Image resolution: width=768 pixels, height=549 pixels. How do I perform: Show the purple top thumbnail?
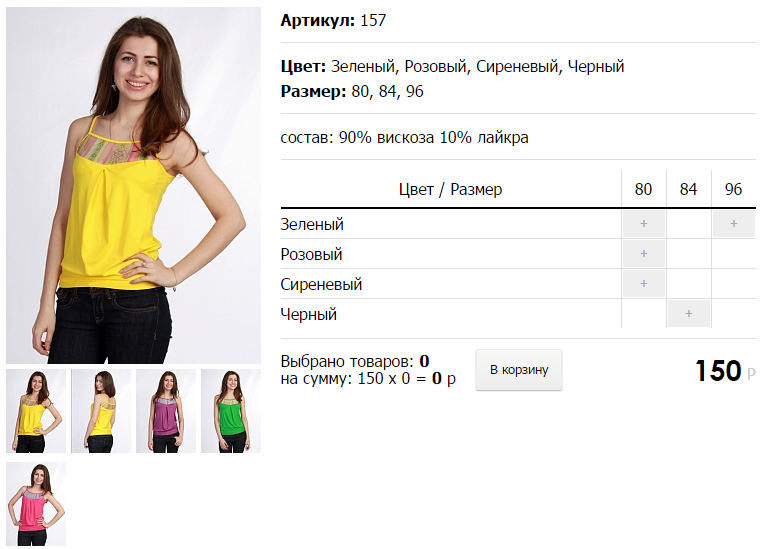coord(166,411)
